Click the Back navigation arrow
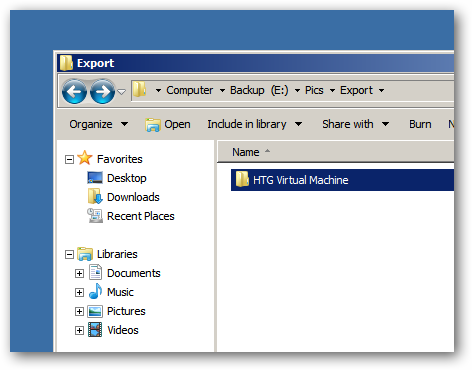The width and height of the screenshot is (472, 370). point(74,91)
